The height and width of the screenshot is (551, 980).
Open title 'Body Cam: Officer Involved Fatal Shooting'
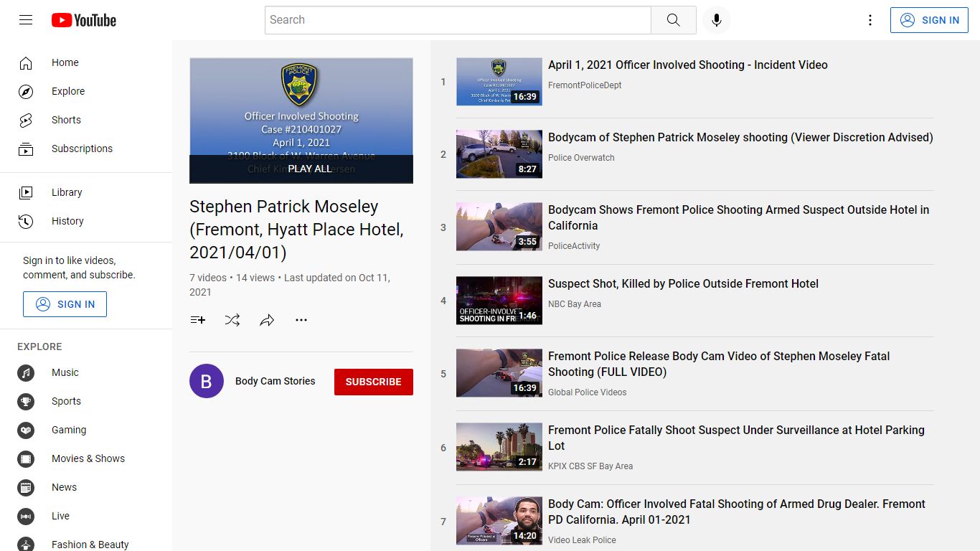tap(737, 512)
